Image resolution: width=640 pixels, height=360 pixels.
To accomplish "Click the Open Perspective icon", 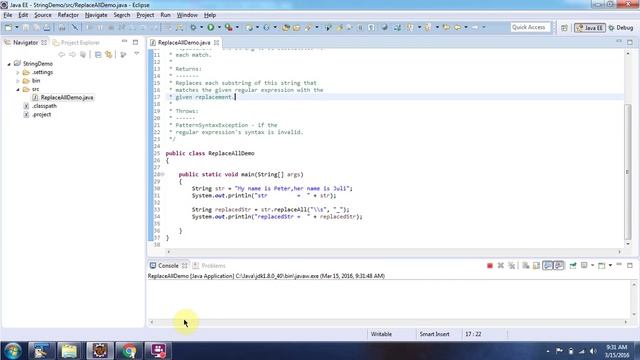I will [x=564, y=28].
